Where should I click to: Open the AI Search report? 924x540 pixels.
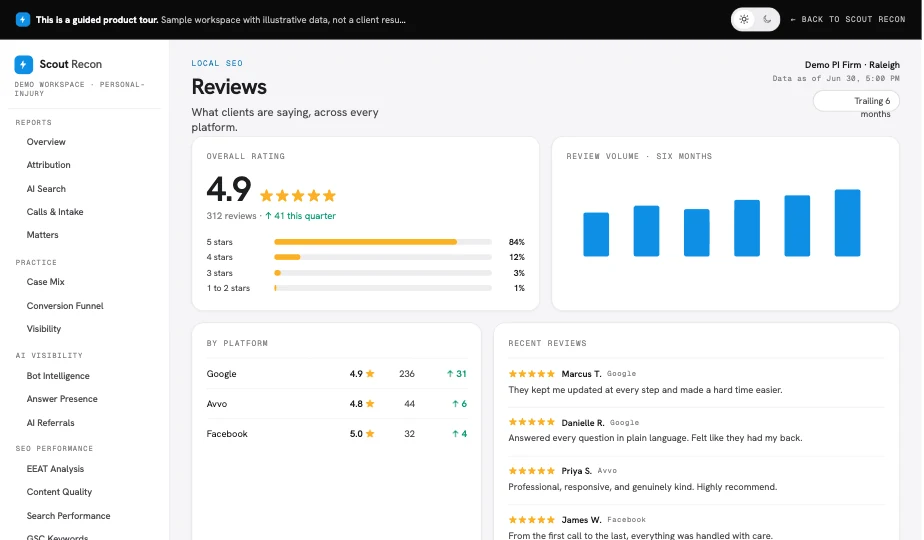click(x=46, y=189)
